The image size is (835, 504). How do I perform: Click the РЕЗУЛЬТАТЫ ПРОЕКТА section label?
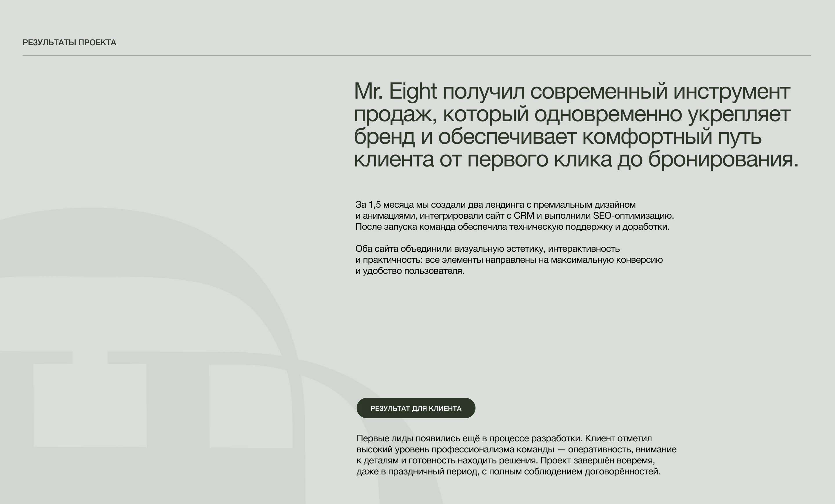tap(69, 42)
